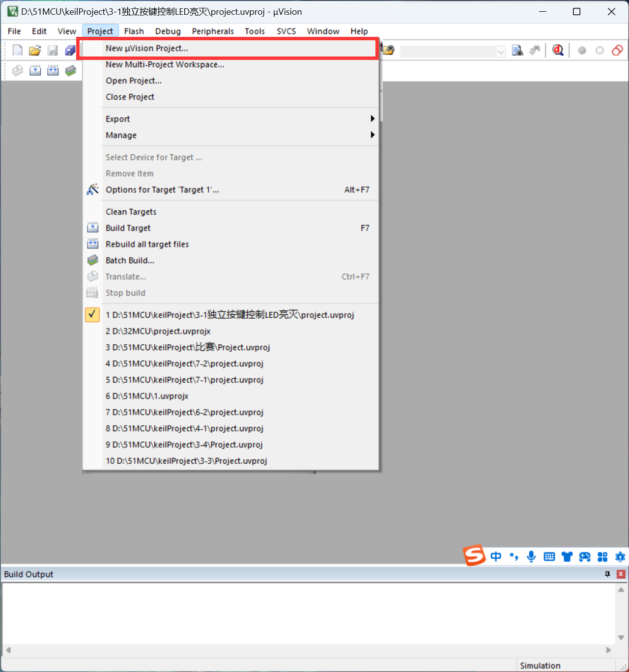
Task: Open recent project 6-2\project.uvproj
Action: click(230, 412)
